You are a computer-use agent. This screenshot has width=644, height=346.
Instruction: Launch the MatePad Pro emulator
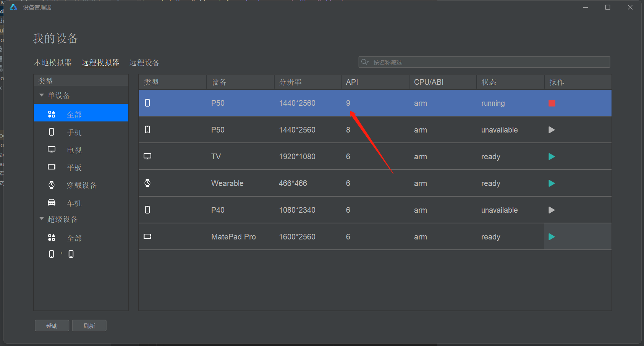pyautogui.click(x=552, y=237)
